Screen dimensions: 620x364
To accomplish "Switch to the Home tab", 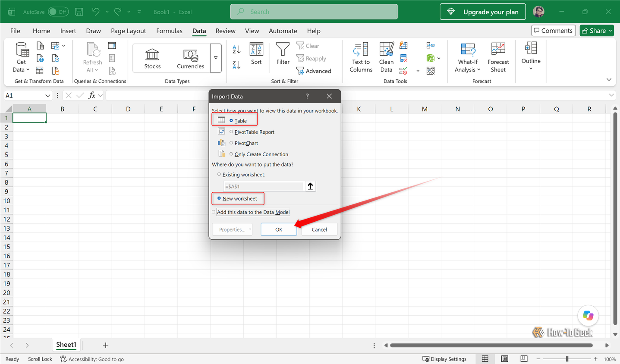I will click(41, 31).
